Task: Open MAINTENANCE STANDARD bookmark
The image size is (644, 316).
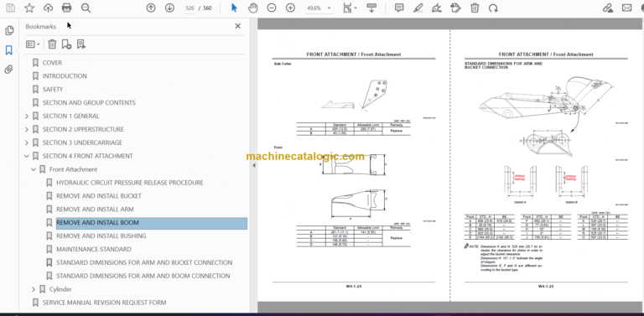Action: pos(94,249)
